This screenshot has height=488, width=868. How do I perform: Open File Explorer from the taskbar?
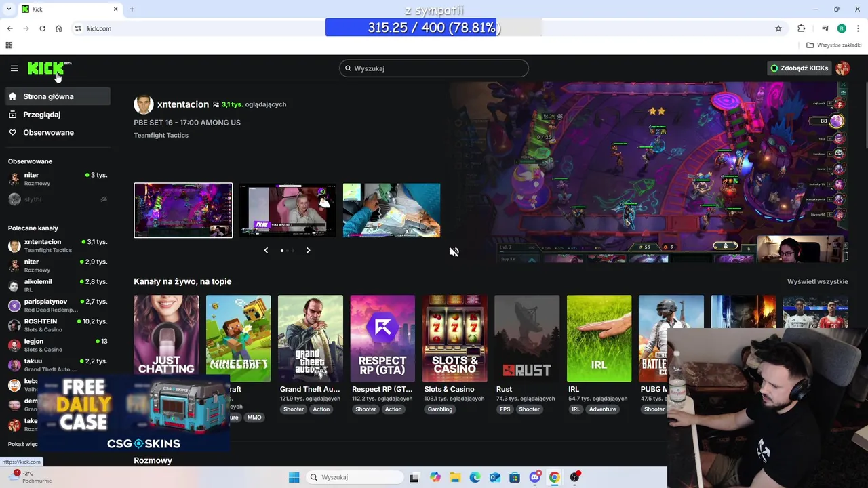coord(455,477)
